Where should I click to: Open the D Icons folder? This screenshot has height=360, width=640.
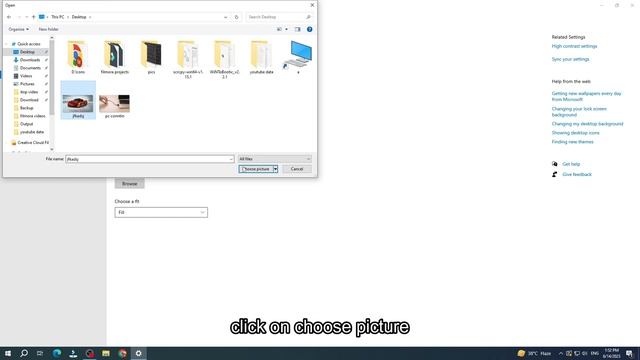pyautogui.click(x=78, y=57)
